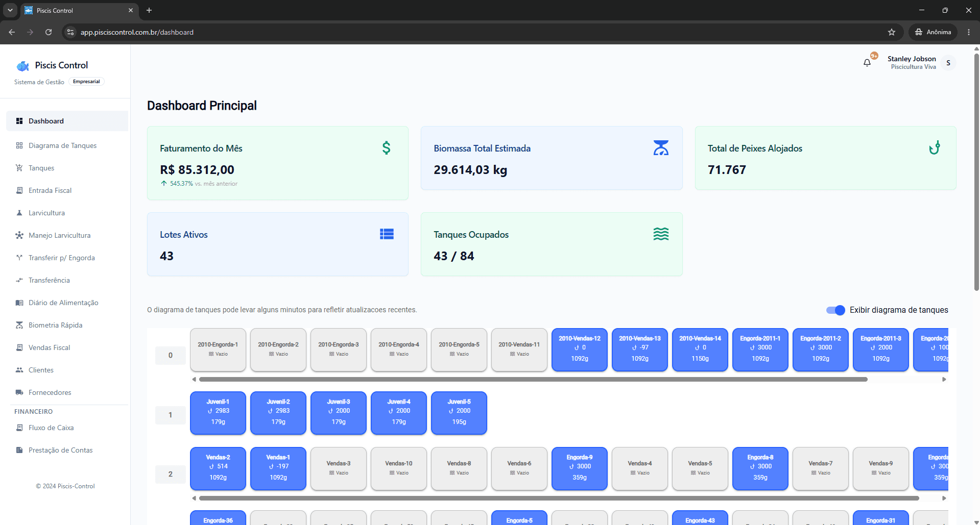This screenshot has width=980, height=525.
Task: Reload the page in the browser
Action: click(49, 32)
